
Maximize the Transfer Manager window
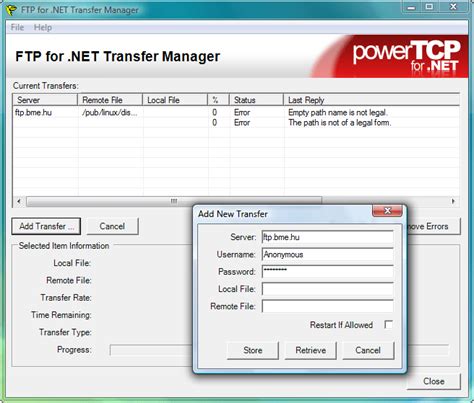click(x=429, y=7)
